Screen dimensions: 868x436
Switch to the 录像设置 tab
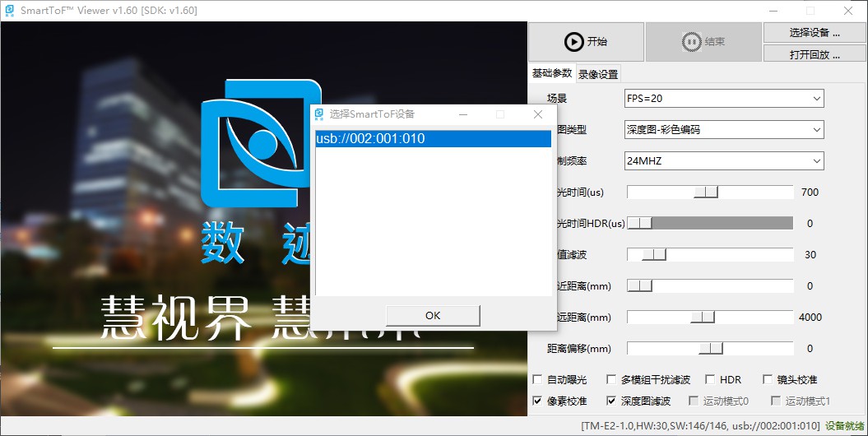pyautogui.click(x=598, y=74)
